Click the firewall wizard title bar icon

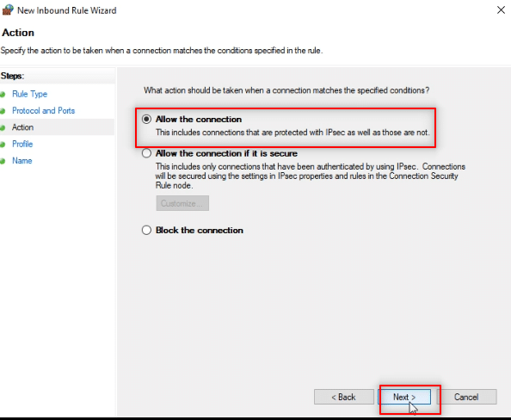point(8,9)
